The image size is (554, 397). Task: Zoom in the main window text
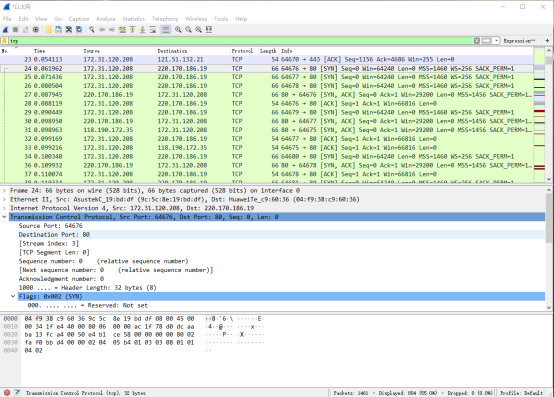pyautogui.click(x=178, y=30)
